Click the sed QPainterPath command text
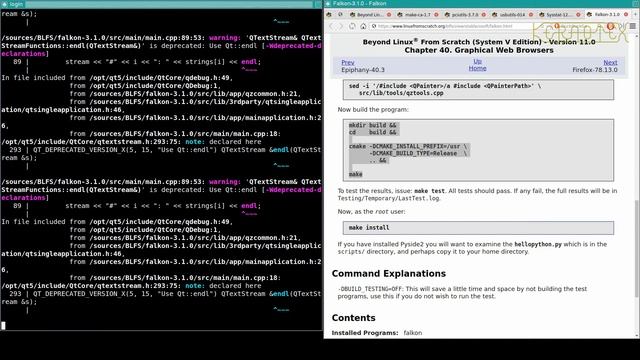The image size is (640, 360). pyautogui.click(x=445, y=89)
